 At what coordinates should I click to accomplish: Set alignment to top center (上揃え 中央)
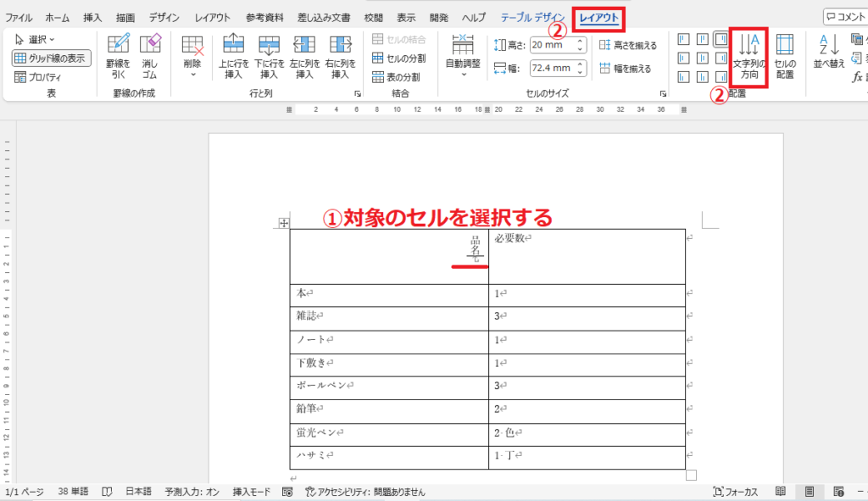point(703,39)
